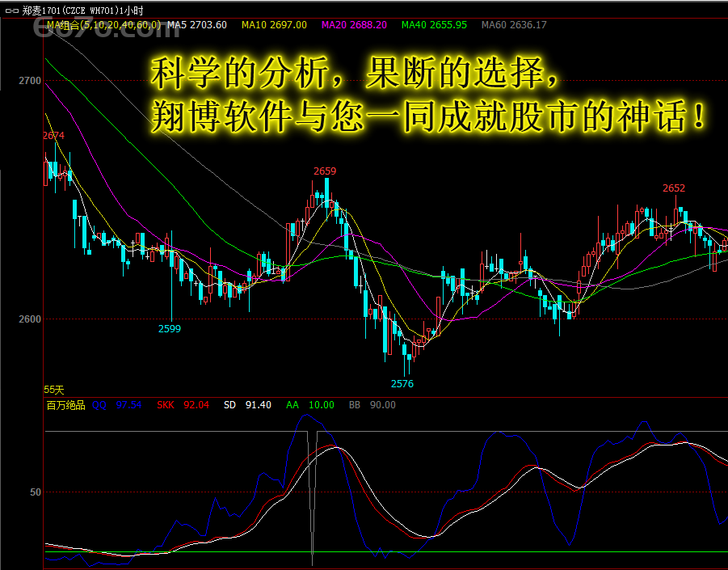Click the 2652 peak price marker
The image size is (728, 570).
click(x=674, y=188)
